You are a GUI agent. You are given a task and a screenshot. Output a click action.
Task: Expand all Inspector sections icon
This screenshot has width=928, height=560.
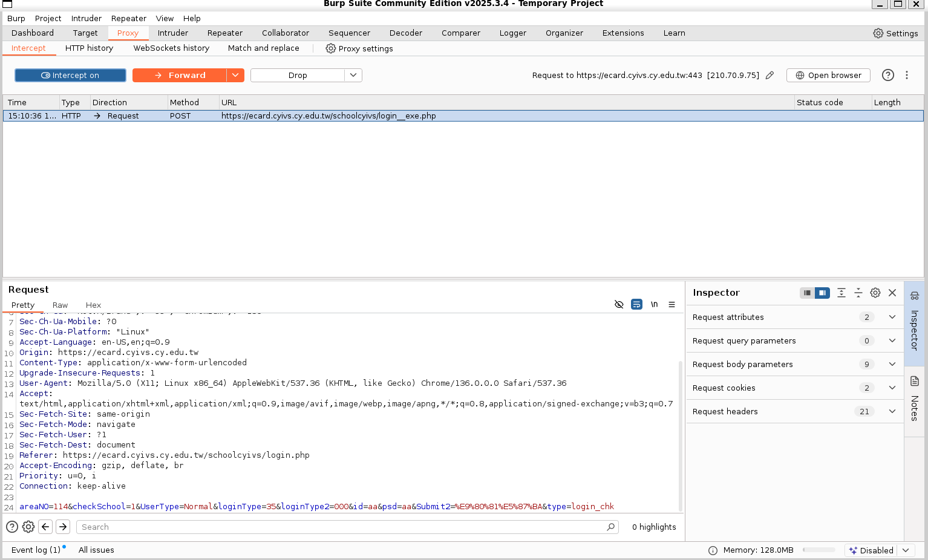841,293
